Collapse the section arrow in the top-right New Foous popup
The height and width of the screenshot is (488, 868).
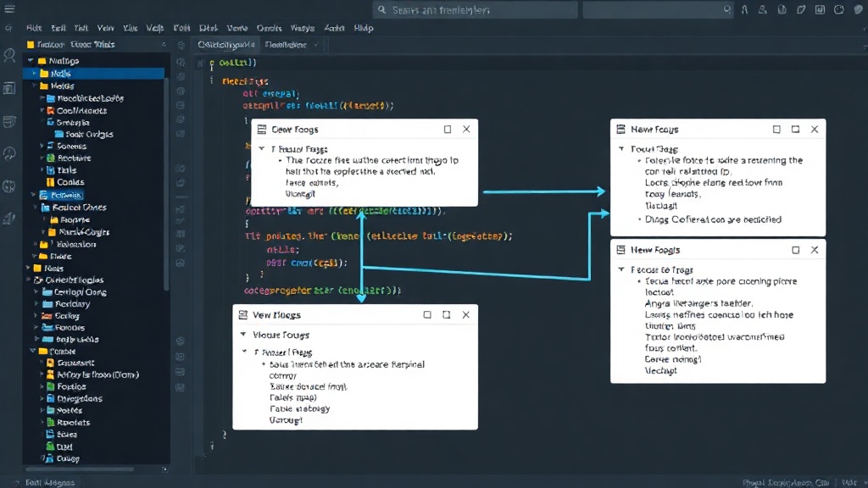coord(621,148)
